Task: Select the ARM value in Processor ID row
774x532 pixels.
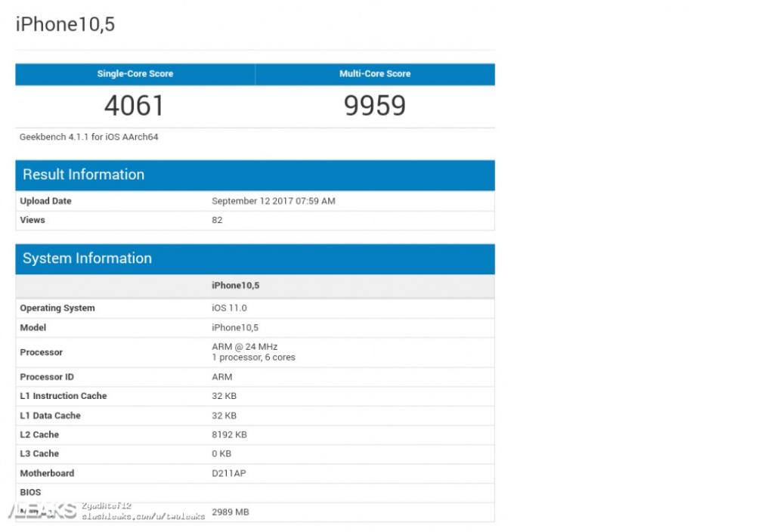Action: click(x=222, y=377)
